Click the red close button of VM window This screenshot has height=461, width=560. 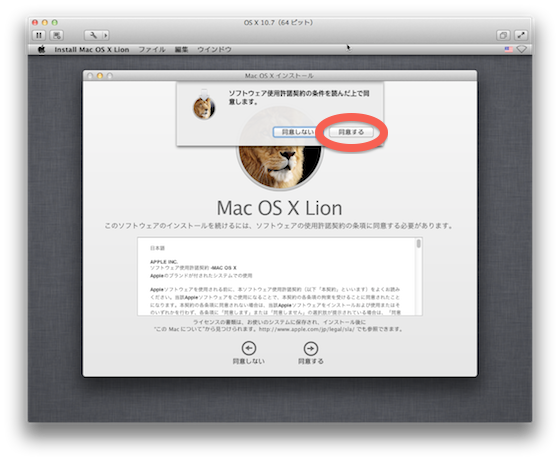point(35,22)
